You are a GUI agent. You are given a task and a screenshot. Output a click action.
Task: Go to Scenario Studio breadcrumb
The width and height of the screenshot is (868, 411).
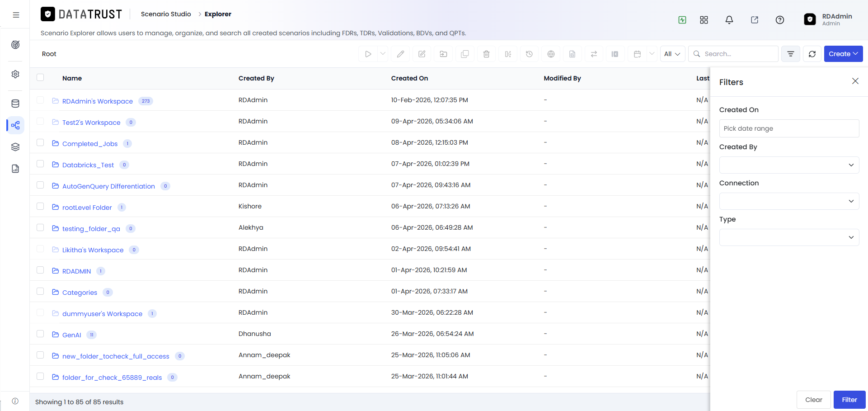(166, 14)
